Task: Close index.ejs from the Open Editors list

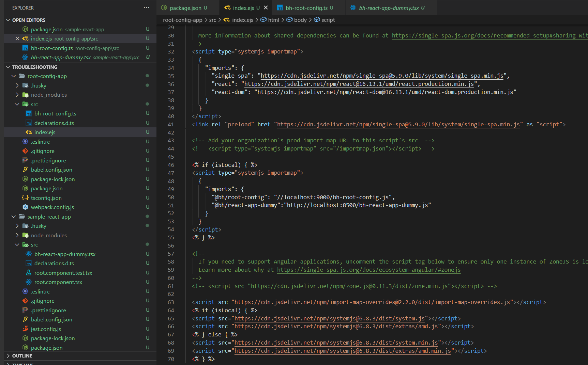Action: click(17, 38)
